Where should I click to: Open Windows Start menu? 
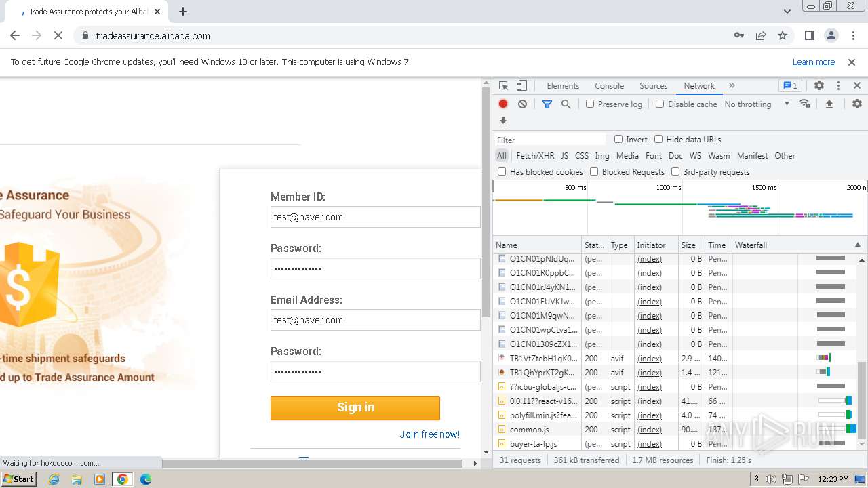(19, 479)
